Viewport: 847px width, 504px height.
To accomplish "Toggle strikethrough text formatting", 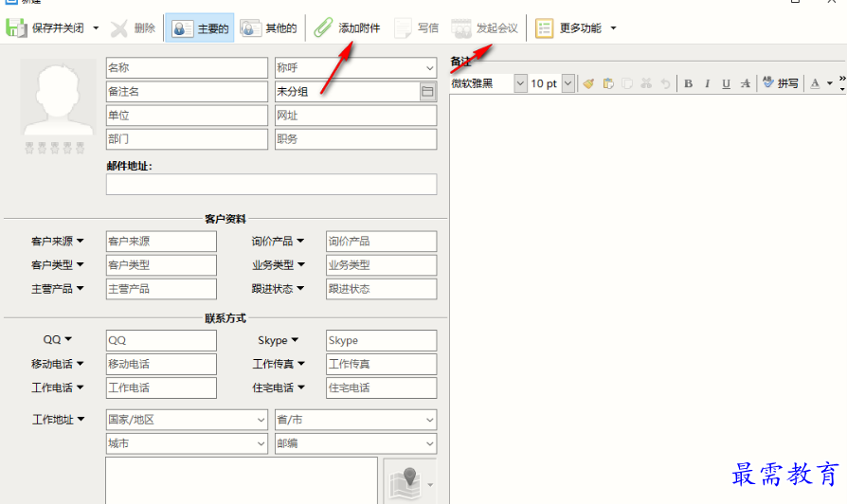I will click(x=747, y=83).
